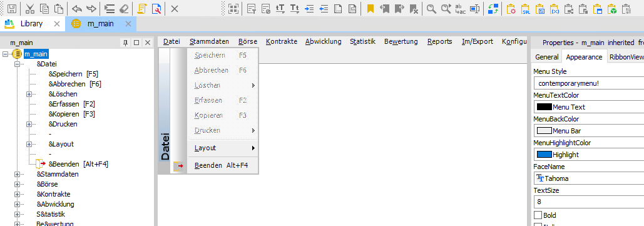Open the Im/Export menu
644x226 pixels.
click(x=478, y=41)
